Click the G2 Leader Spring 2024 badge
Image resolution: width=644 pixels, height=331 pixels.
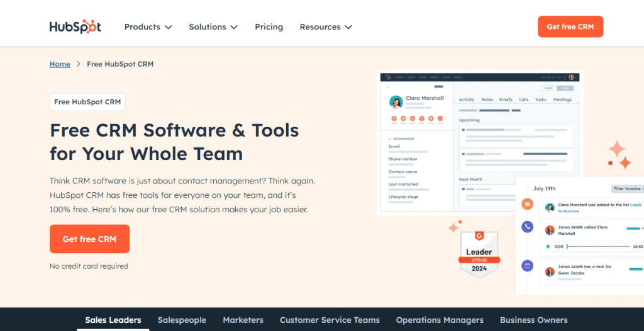(479, 255)
